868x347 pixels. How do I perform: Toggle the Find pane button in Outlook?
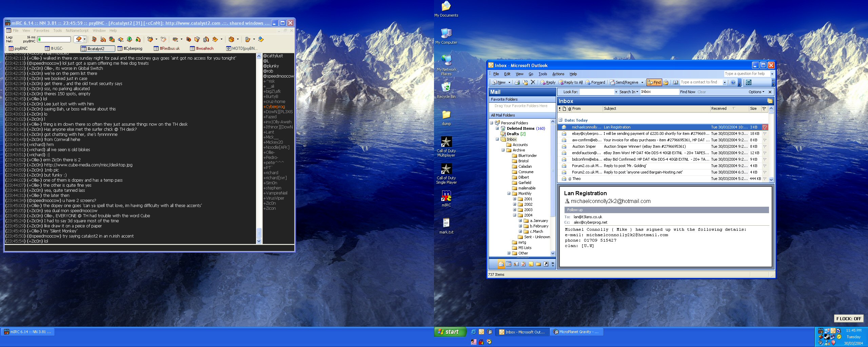(654, 82)
